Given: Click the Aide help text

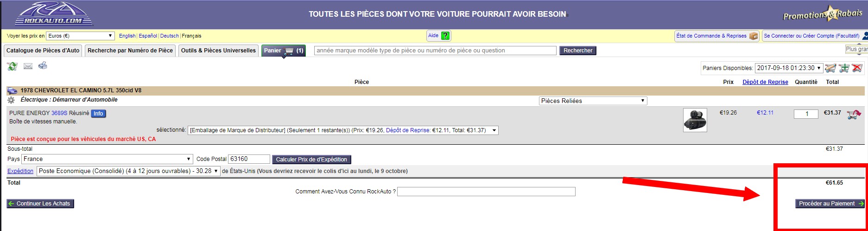Looking at the screenshot, I should 433,36.
